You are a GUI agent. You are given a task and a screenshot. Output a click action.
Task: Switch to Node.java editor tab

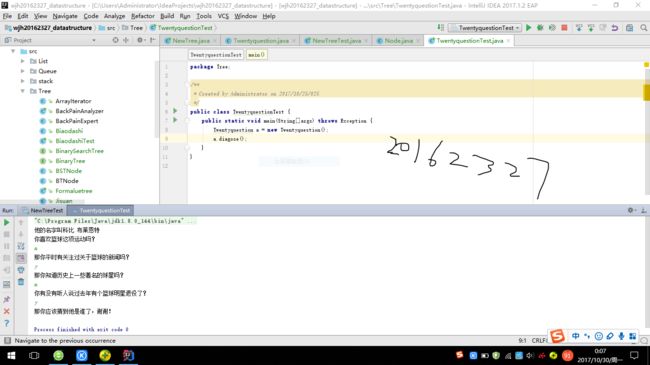point(398,41)
